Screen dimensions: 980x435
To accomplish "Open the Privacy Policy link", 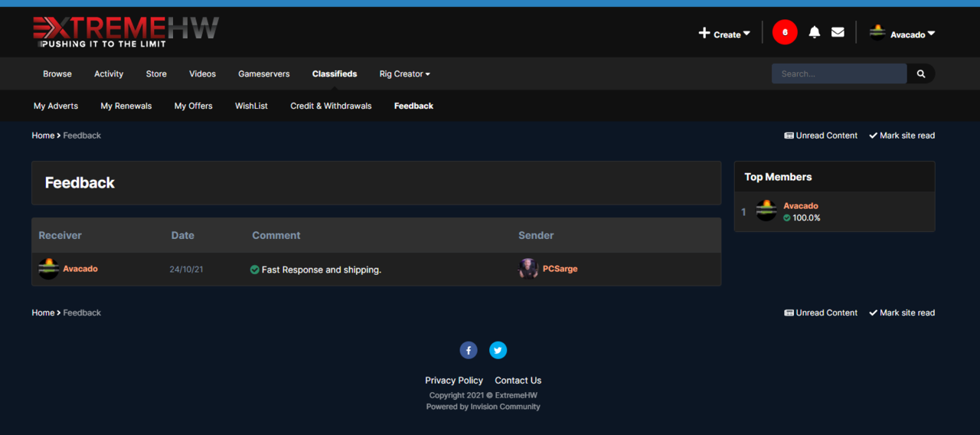I will tap(454, 380).
